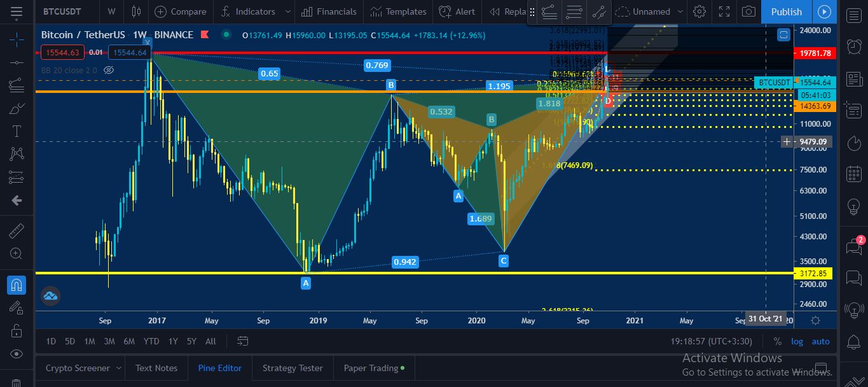The width and height of the screenshot is (868, 387).
Task: Open the W timeframe interval selector
Action: pyautogui.click(x=112, y=11)
